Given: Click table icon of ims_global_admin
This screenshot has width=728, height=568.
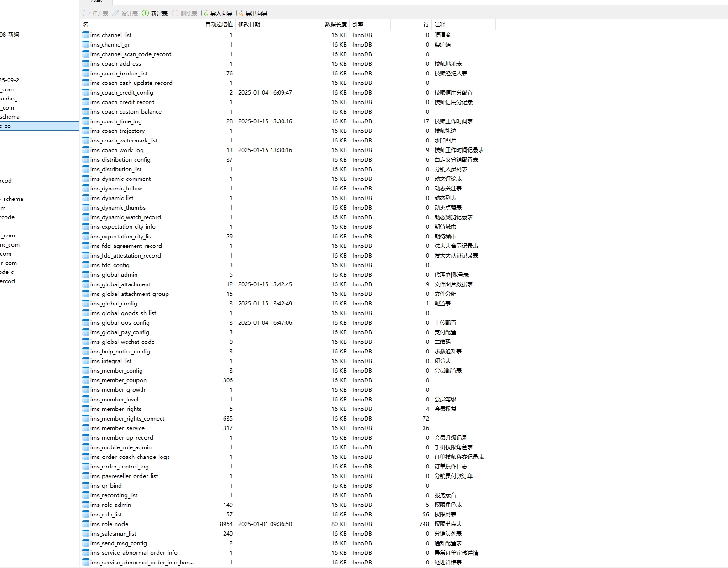Looking at the screenshot, I should coord(86,274).
